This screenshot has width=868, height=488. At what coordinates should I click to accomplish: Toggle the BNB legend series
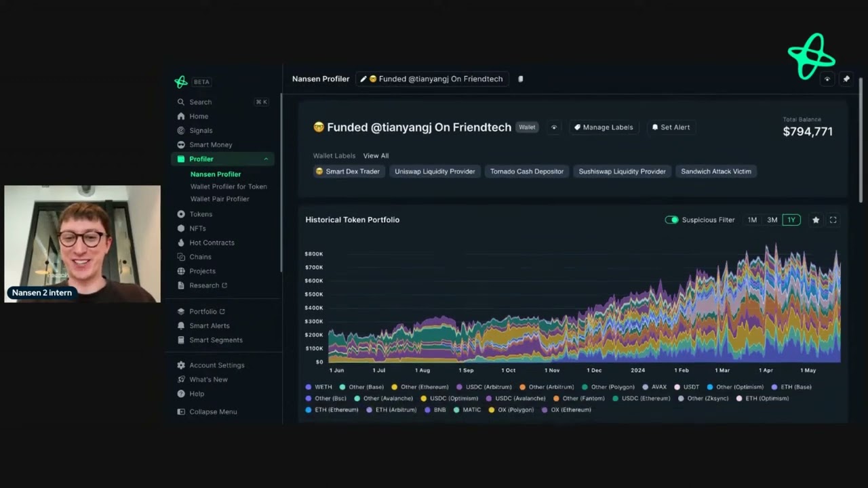(435, 410)
